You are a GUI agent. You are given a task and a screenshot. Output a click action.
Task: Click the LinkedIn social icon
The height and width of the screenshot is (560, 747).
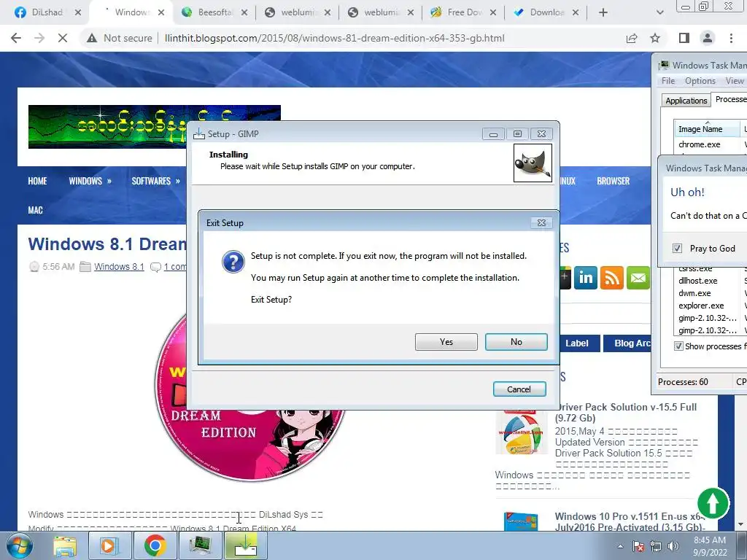586,278
